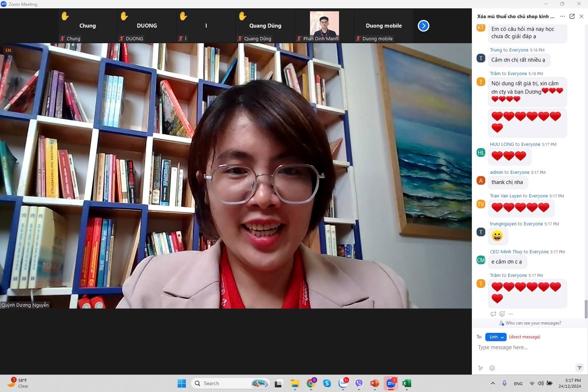Click sender name CEO Minh Thuy
The image size is (588, 392).
pyautogui.click(x=506, y=252)
